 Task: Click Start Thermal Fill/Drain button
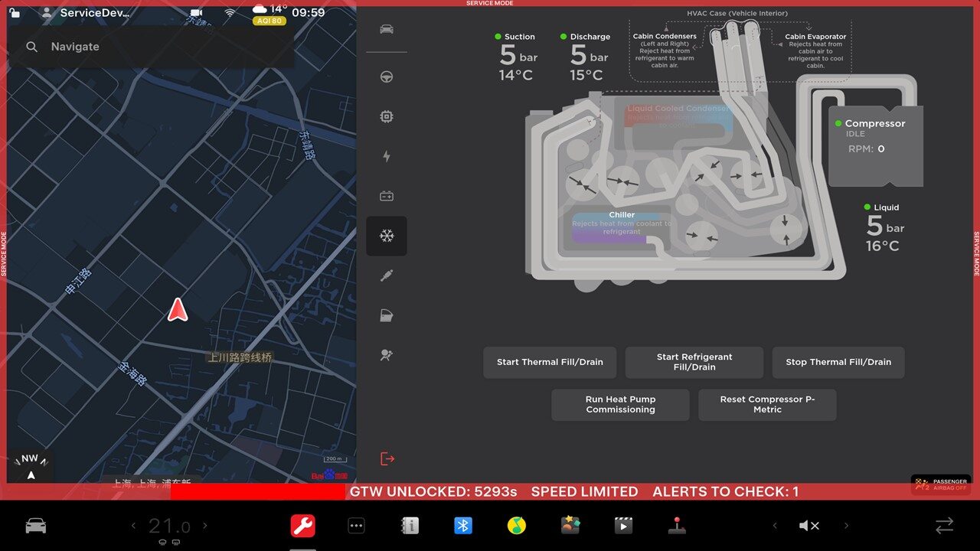(550, 362)
